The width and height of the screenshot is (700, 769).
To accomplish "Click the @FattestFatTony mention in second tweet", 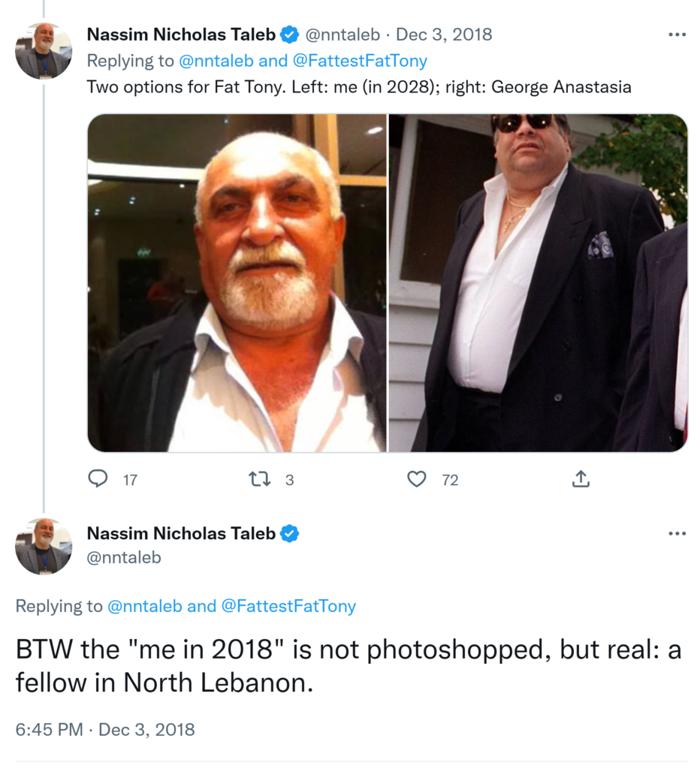I will [x=288, y=606].
